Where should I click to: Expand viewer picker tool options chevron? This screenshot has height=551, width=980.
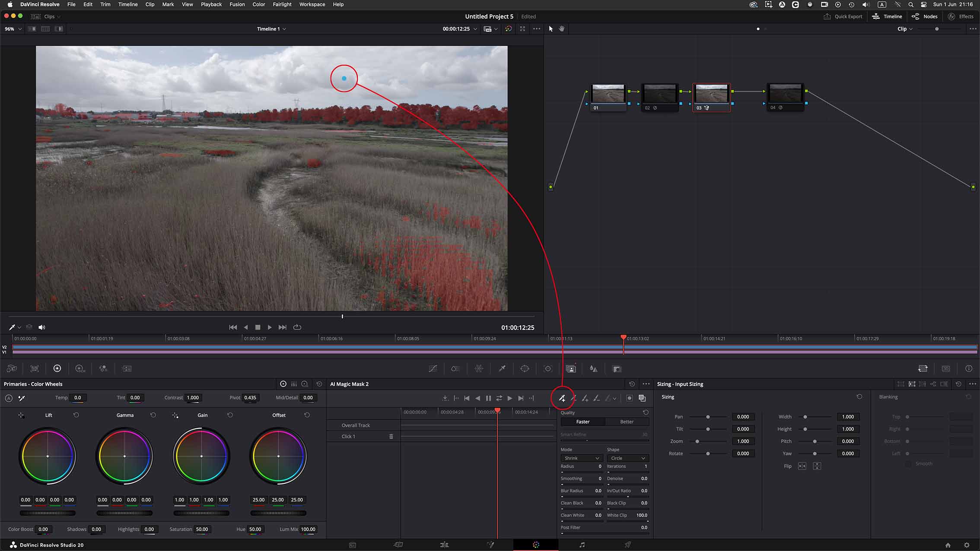coord(19,327)
